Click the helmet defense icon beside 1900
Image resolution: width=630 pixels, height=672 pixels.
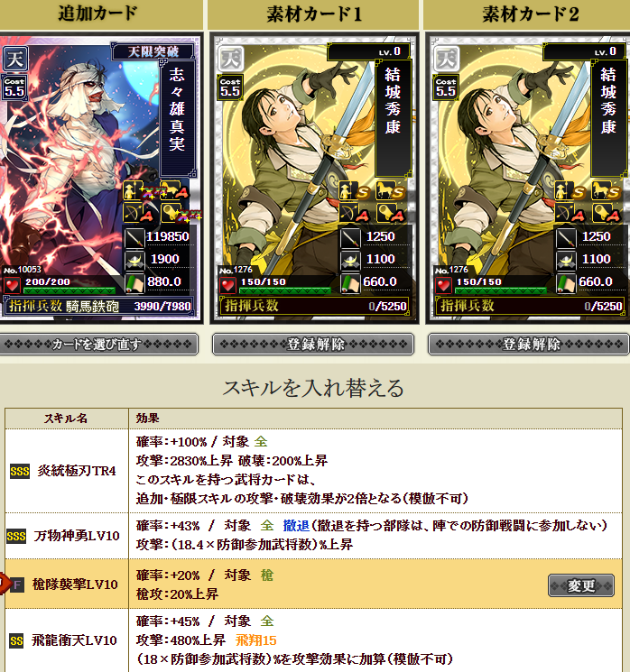134,260
